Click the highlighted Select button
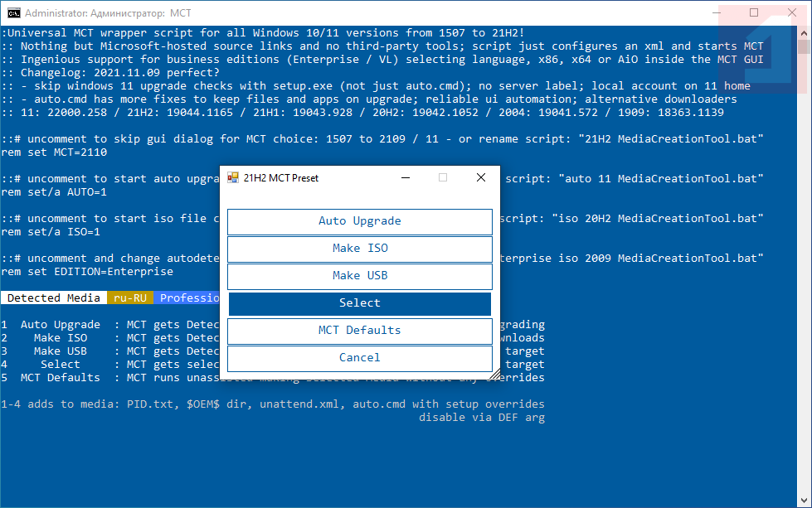 pyautogui.click(x=359, y=303)
